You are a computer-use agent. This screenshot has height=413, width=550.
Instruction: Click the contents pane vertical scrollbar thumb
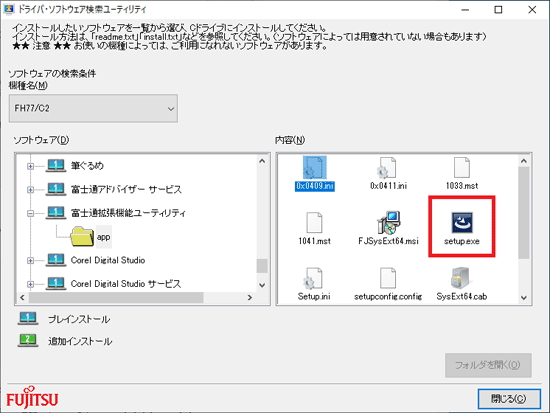coord(524,213)
